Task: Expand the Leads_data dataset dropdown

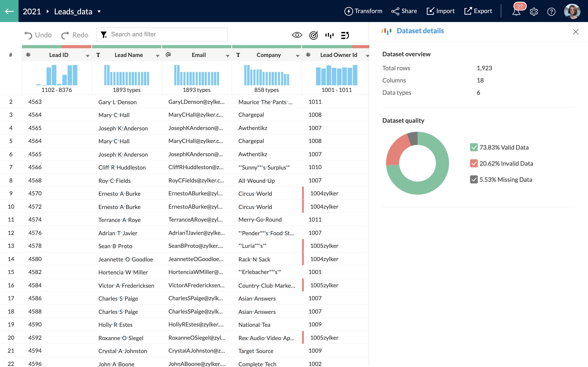Action: click(x=99, y=11)
